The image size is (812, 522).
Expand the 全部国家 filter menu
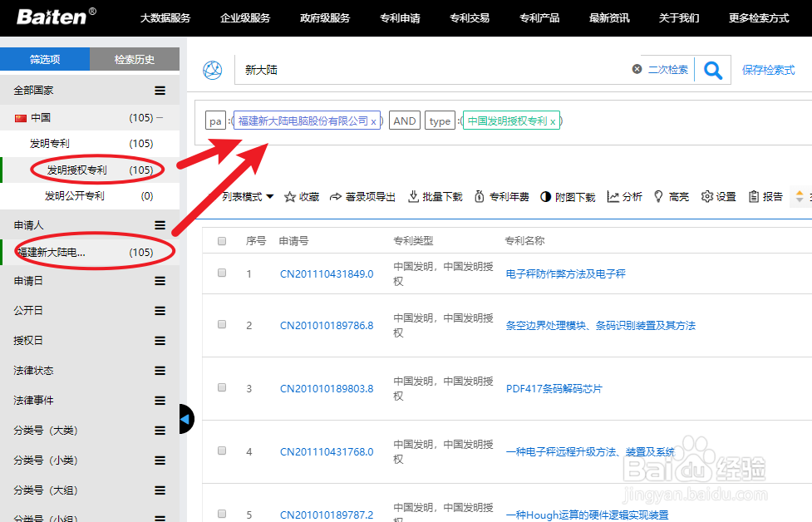pos(160,91)
